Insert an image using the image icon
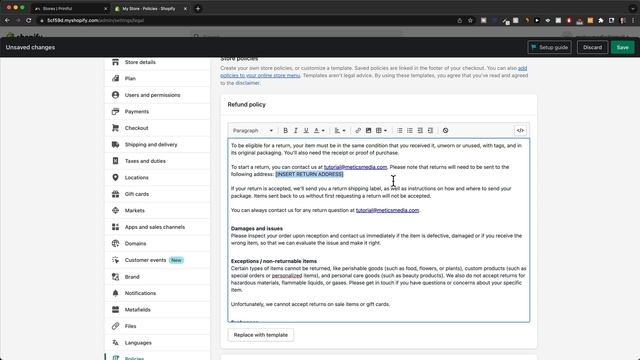This screenshot has height=360, width=640. coord(368,131)
